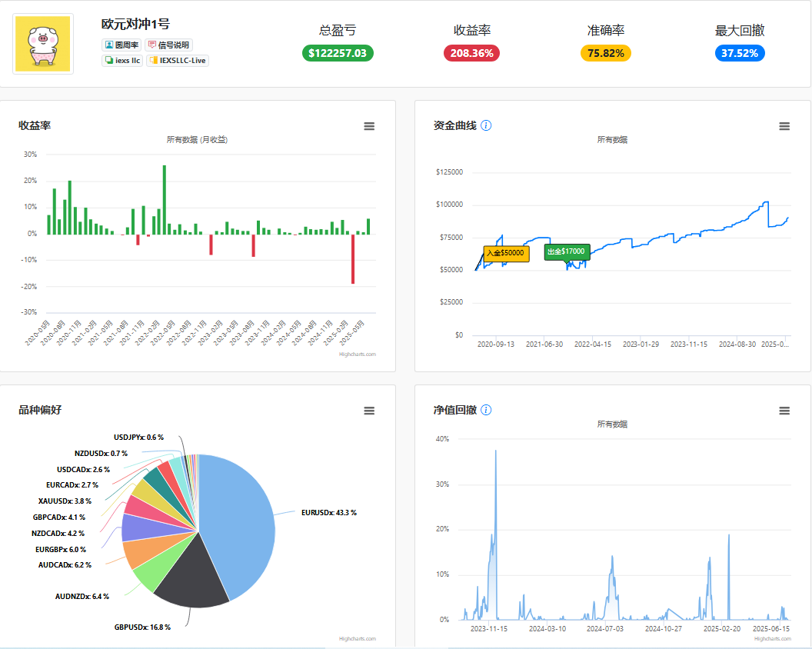The image size is (812, 649).
Task: Open the 资金曲线 chart hamburger menu
Action: point(784,126)
